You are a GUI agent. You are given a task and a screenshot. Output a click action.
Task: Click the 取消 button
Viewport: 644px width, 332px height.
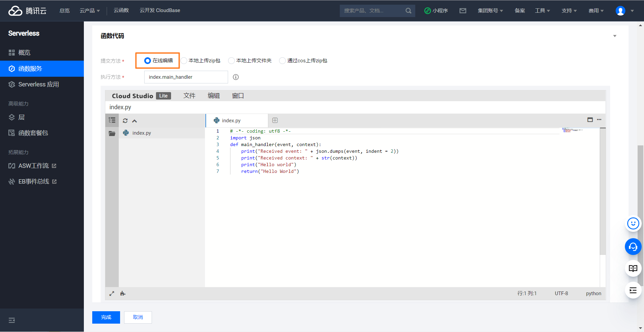click(138, 317)
